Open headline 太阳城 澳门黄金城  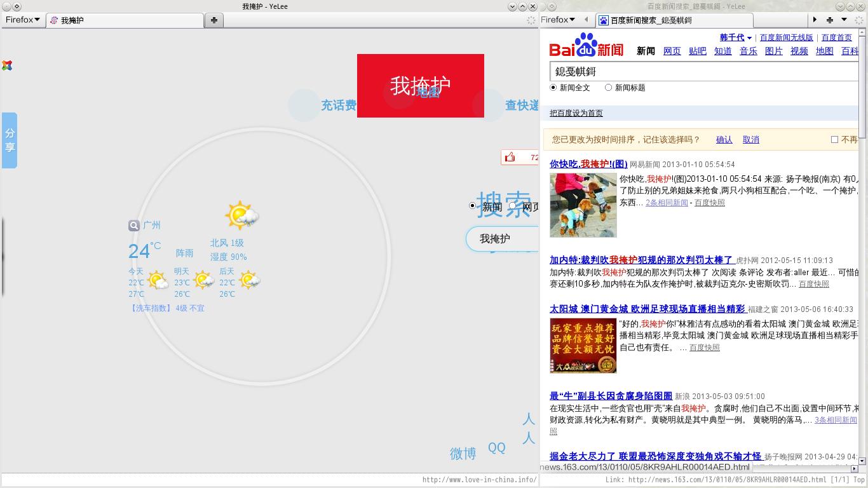coord(648,309)
